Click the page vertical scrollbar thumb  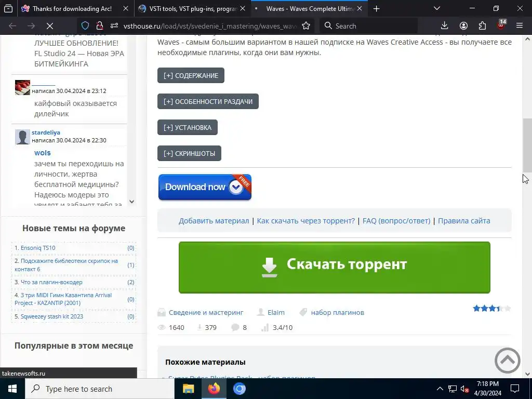point(527,145)
